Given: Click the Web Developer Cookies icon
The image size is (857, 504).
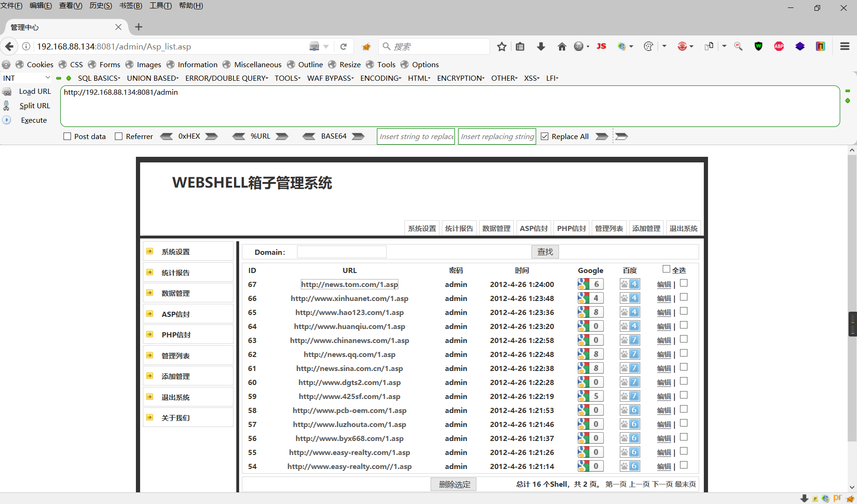Looking at the screenshot, I should point(20,64).
